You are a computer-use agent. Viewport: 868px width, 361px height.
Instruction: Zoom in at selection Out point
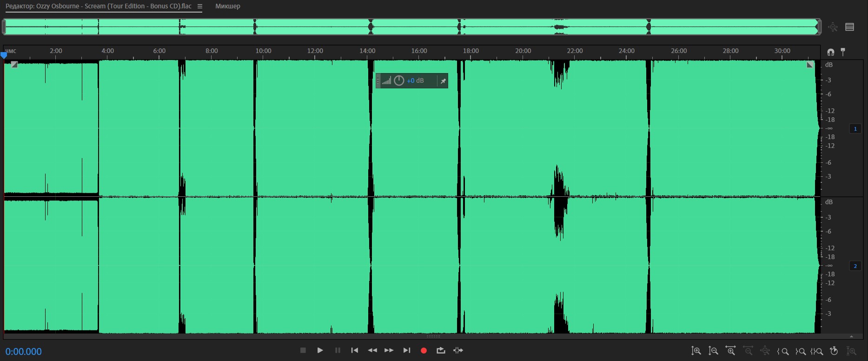pos(800,351)
